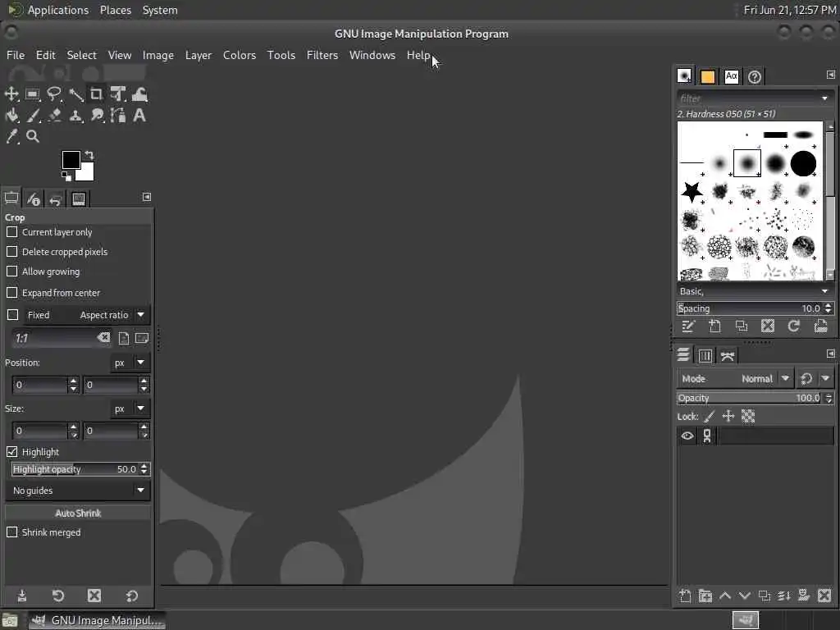Switch to the Images tab

[78, 199]
